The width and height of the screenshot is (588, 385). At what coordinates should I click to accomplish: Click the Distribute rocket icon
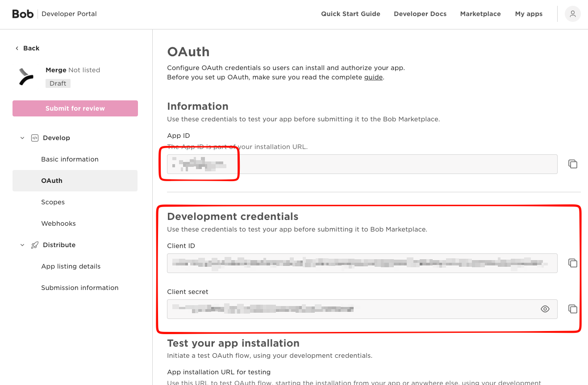34,245
